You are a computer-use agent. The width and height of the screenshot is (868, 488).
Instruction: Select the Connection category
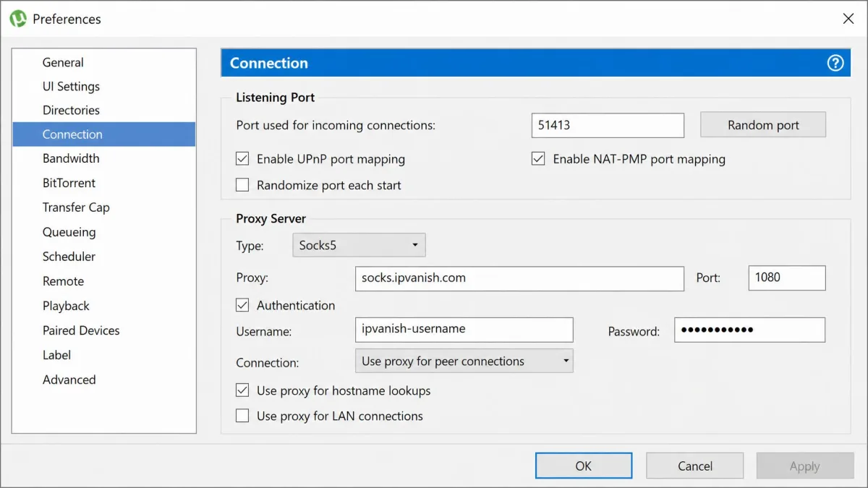click(104, 134)
